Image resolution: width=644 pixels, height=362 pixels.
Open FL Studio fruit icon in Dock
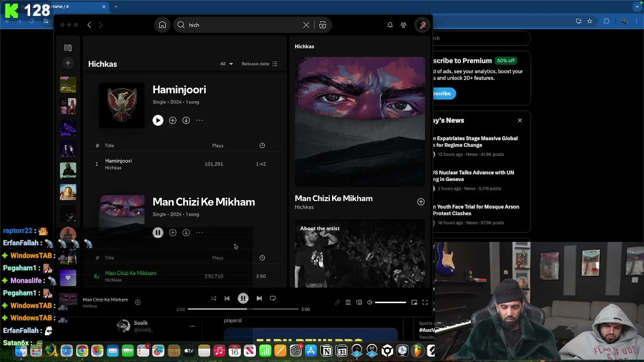[x=418, y=351]
